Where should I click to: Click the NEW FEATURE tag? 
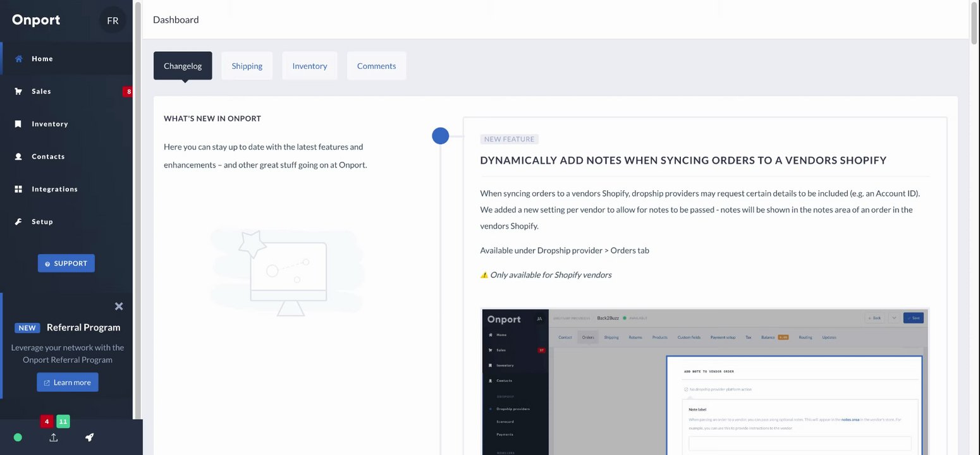[510, 139]
